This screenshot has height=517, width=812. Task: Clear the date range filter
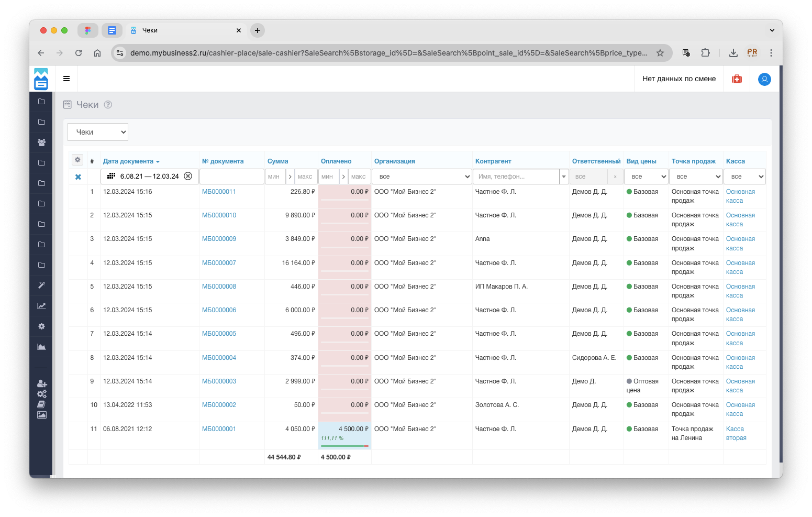[x=188, y=176]
